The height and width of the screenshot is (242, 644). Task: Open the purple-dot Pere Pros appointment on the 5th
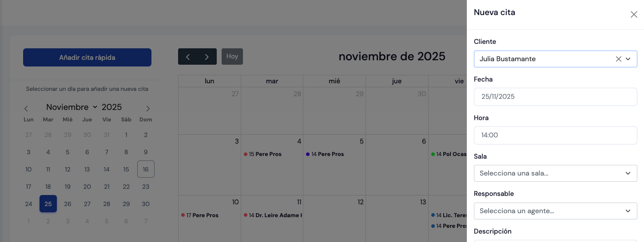click(327, 154)
